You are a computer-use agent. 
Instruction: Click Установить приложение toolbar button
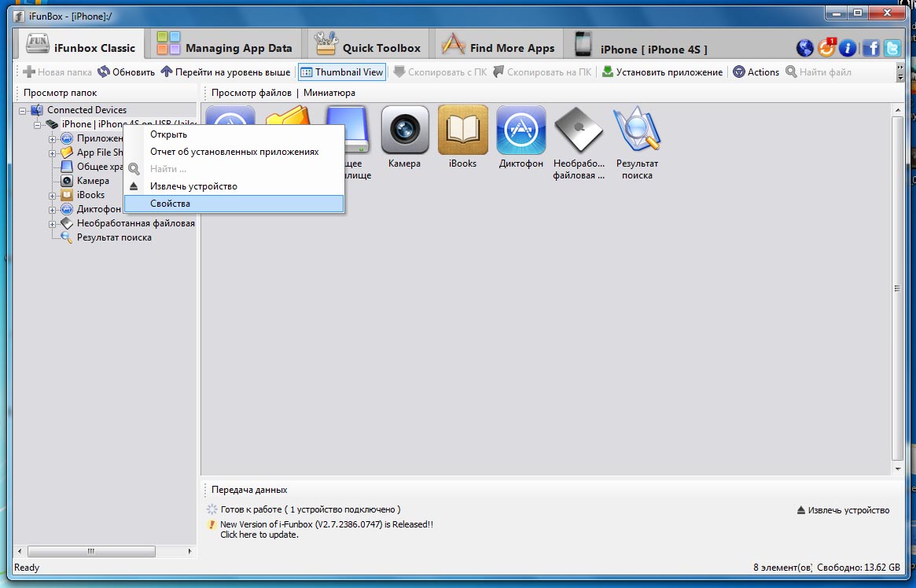[x=662, y=72]
